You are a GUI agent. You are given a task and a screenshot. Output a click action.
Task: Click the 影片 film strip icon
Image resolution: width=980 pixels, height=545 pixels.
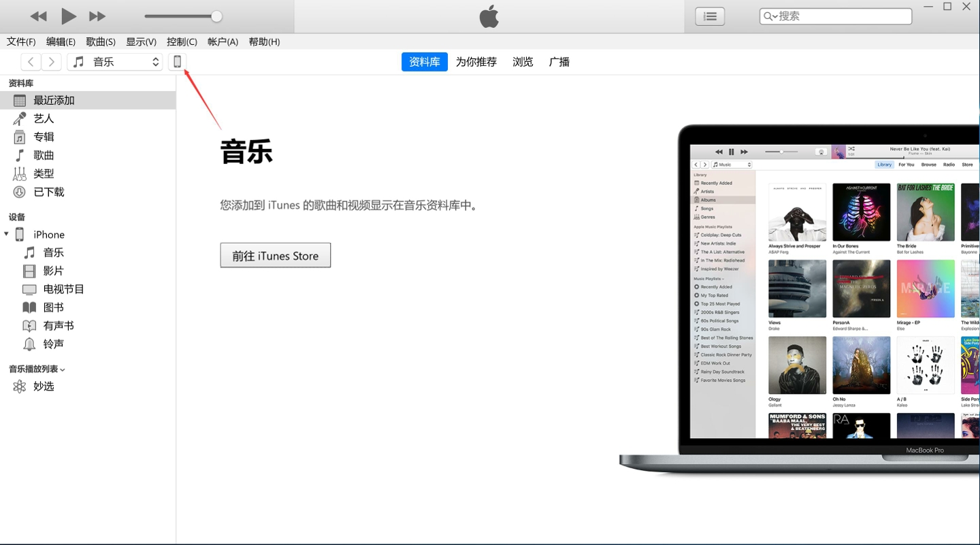tap(29, 271)
